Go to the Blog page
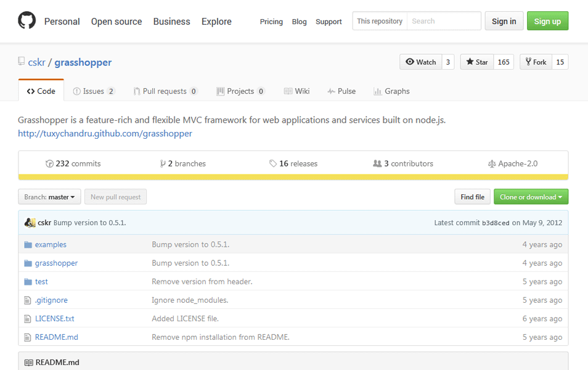Viewport: 588px width, 370px height. point(300,22)
